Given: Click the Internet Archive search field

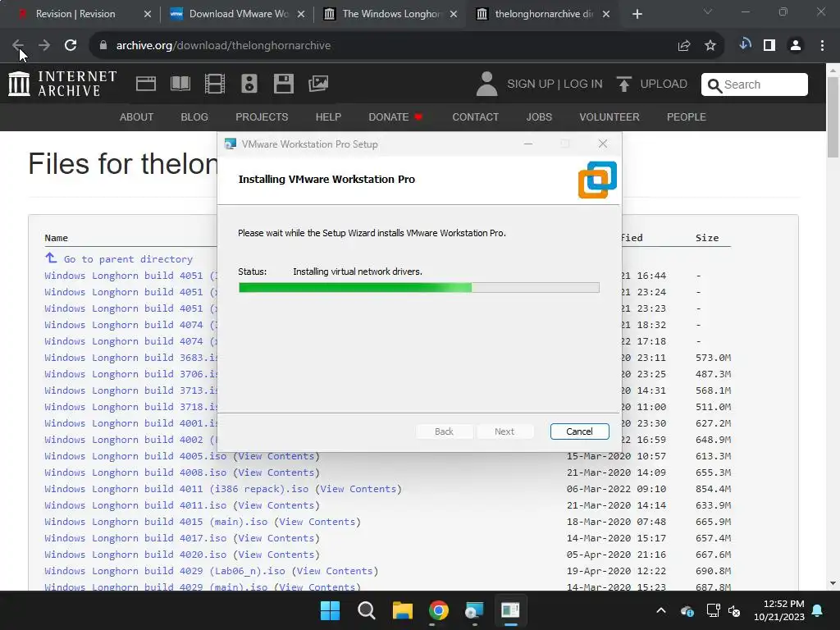Looking at the screenshot, I should point(755,84).
